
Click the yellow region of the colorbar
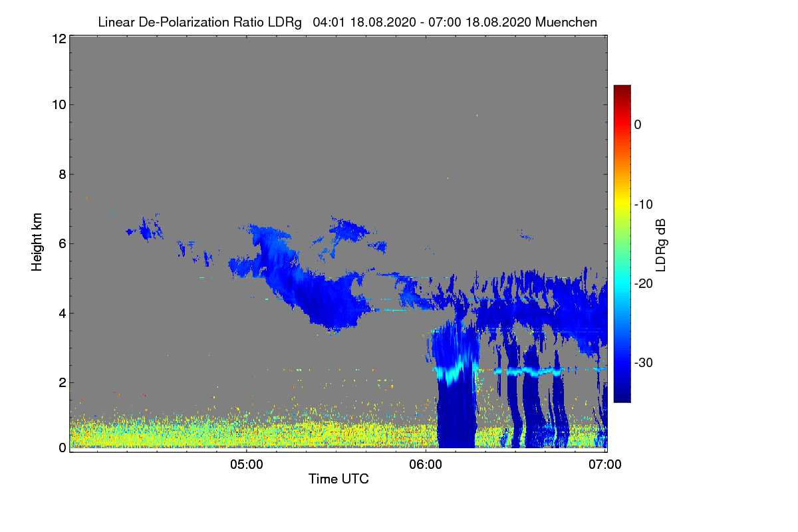coord(622,204)
